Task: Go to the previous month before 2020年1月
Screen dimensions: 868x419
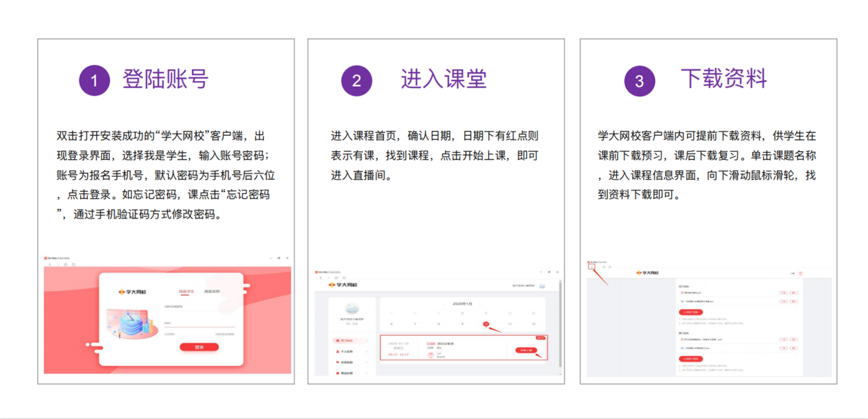Action: pos(445,304)
